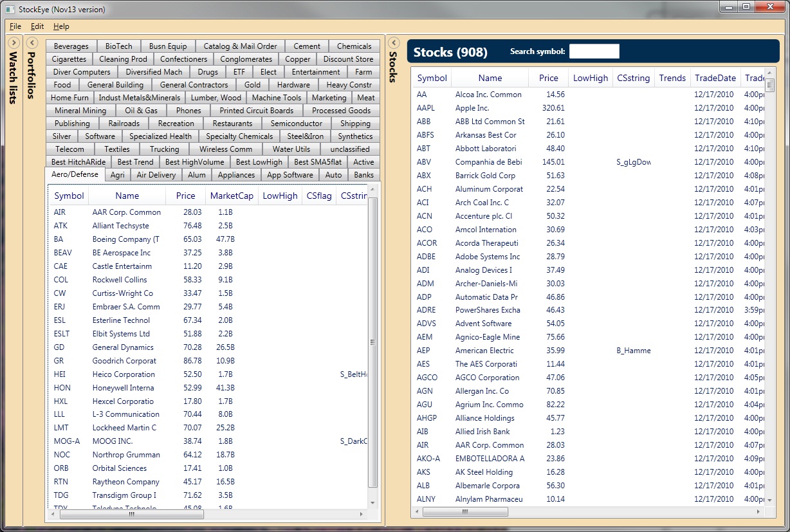Screen dimensions: 790x532
Task: Click the StockEye app icon in title bar
Action: 10,9
